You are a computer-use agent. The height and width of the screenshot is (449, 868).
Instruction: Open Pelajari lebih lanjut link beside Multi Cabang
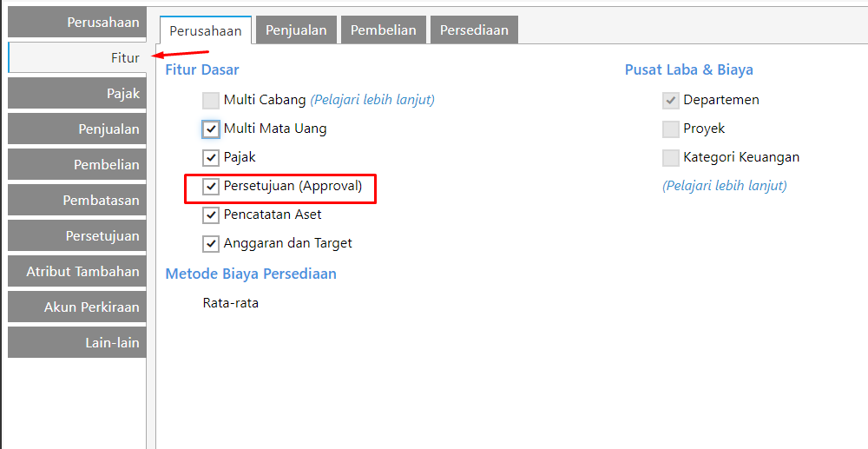coord(372,100)
